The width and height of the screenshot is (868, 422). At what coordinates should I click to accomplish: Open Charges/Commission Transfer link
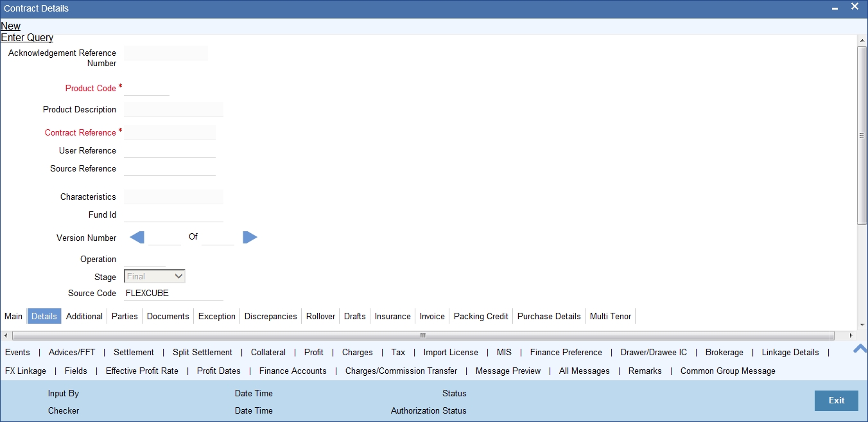(x=401, y=371)
